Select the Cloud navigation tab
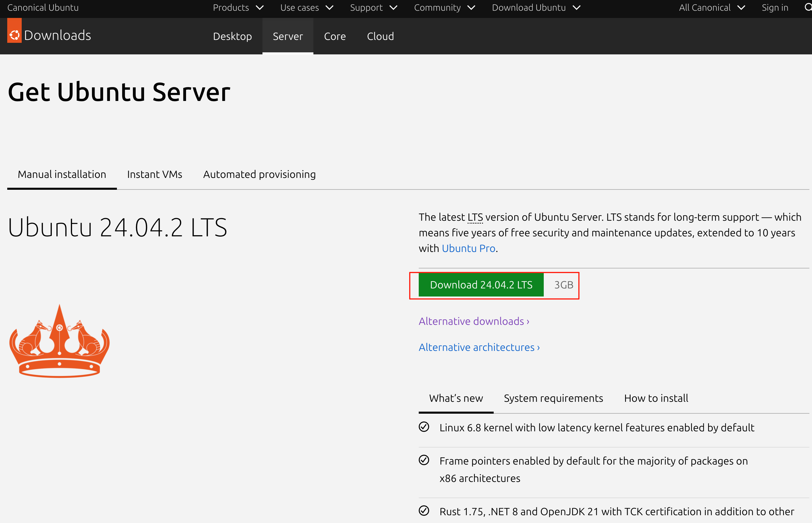This screenshot has width=812, height=523. click(380, 36)
